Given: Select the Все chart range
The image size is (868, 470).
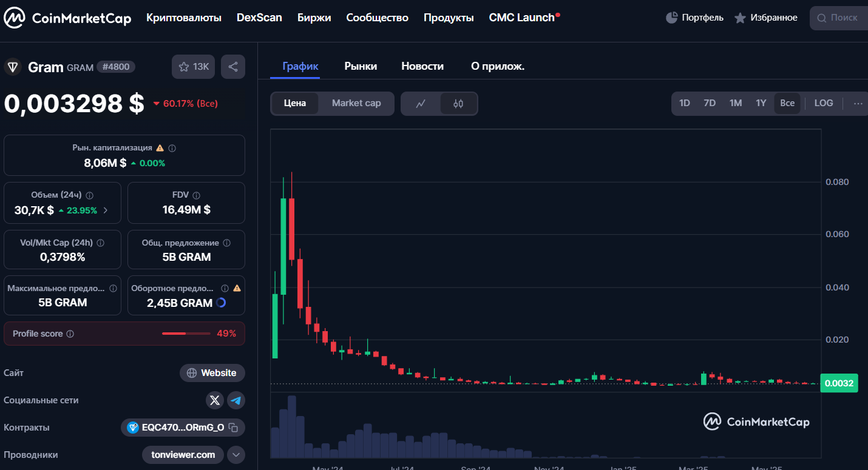Looking at the screenshot, I should pyautogui.click(x=787, y=103).
